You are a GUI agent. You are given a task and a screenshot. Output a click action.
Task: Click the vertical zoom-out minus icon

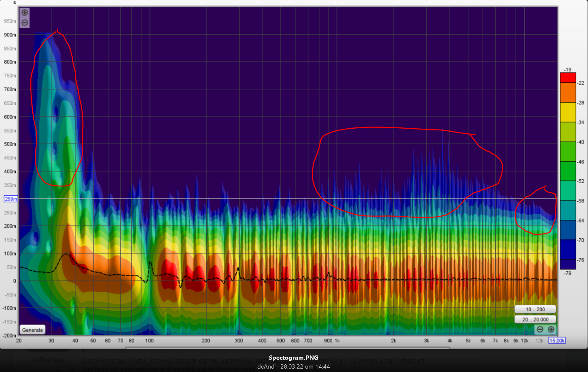(25, 23)
